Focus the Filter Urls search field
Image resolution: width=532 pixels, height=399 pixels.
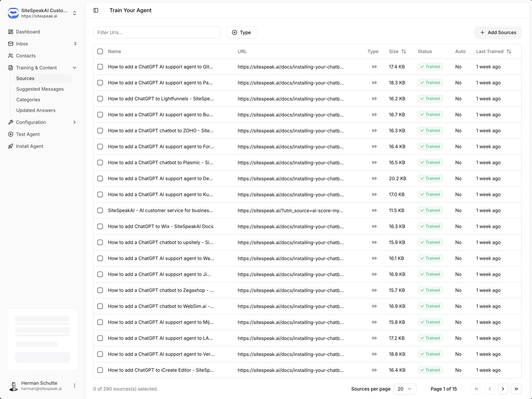[x=157, y=32]
